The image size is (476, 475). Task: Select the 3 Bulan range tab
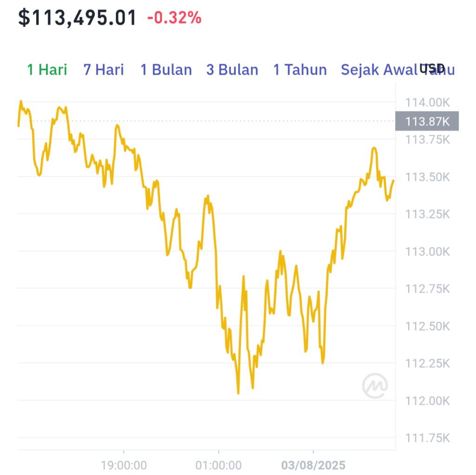point(232,70)
